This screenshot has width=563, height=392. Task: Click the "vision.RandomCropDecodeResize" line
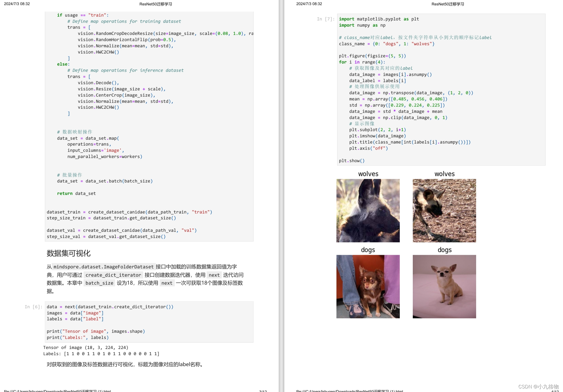tap(166, 33)
